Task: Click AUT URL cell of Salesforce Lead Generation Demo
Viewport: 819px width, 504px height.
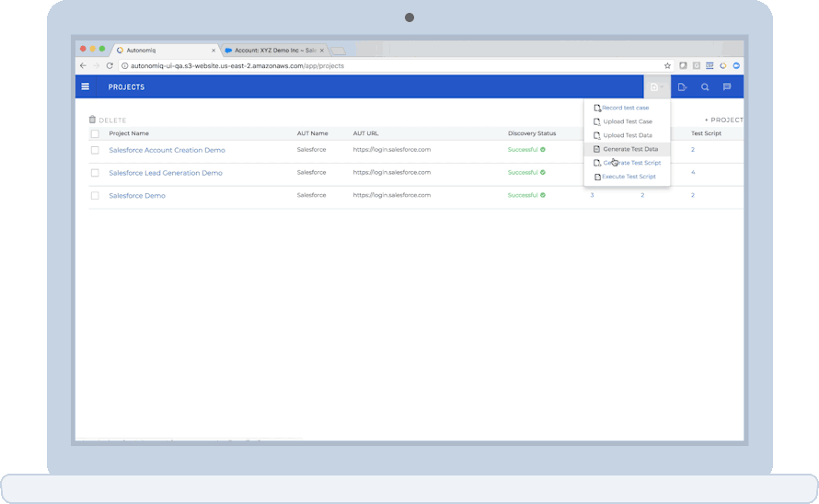Action: click(x=392, y=172)
